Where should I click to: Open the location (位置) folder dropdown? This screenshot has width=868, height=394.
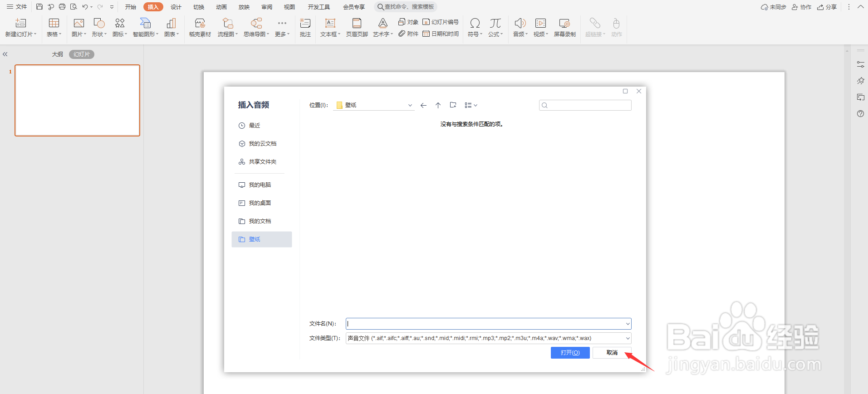(410, 105)
